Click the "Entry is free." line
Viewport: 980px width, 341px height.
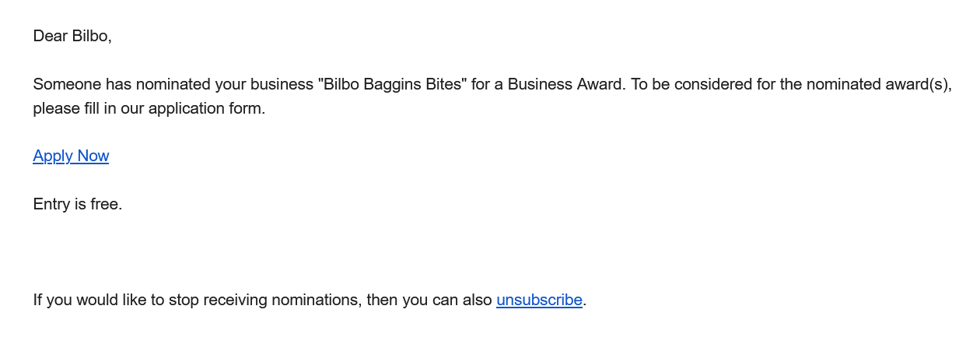coord(78,205)
